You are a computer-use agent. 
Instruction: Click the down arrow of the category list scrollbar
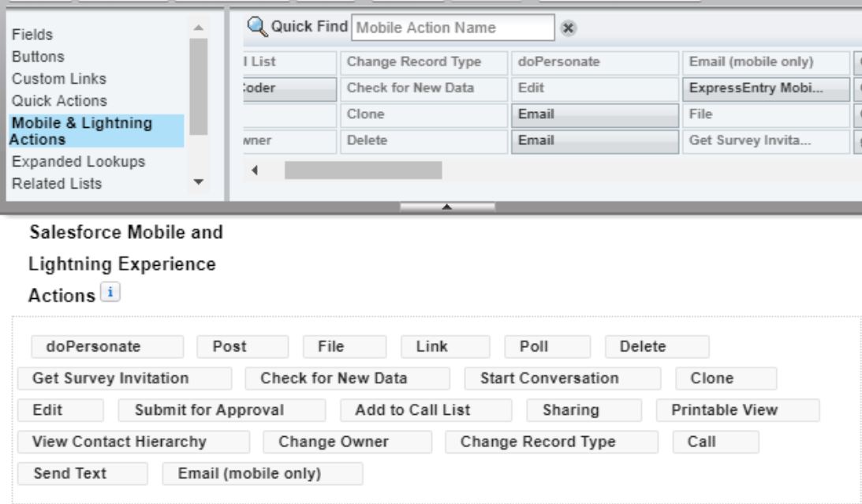[x=199, y=182]
